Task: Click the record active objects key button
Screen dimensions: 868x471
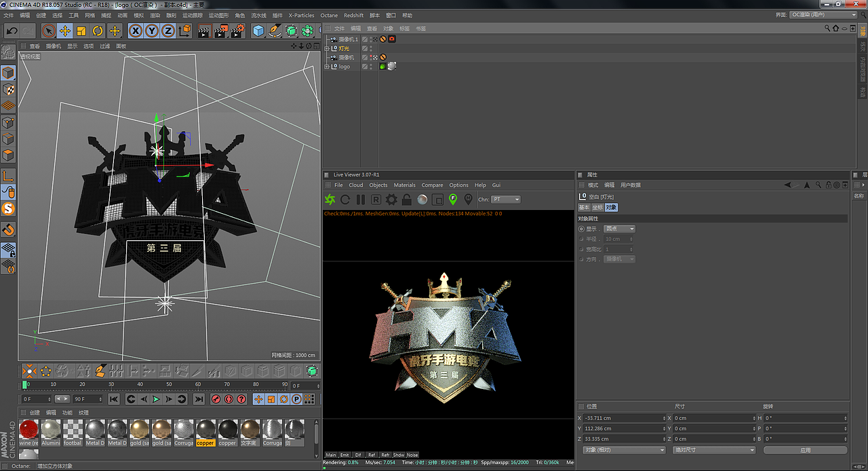Action: pos(216,399)
